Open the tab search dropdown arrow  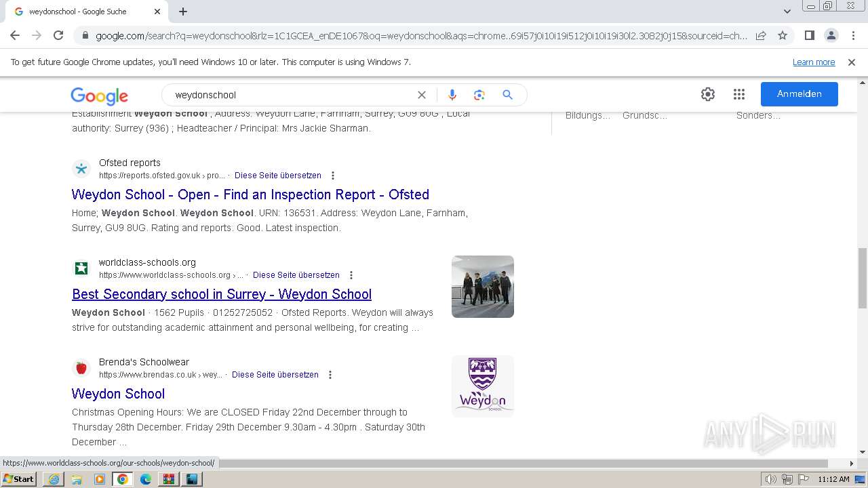787,12
